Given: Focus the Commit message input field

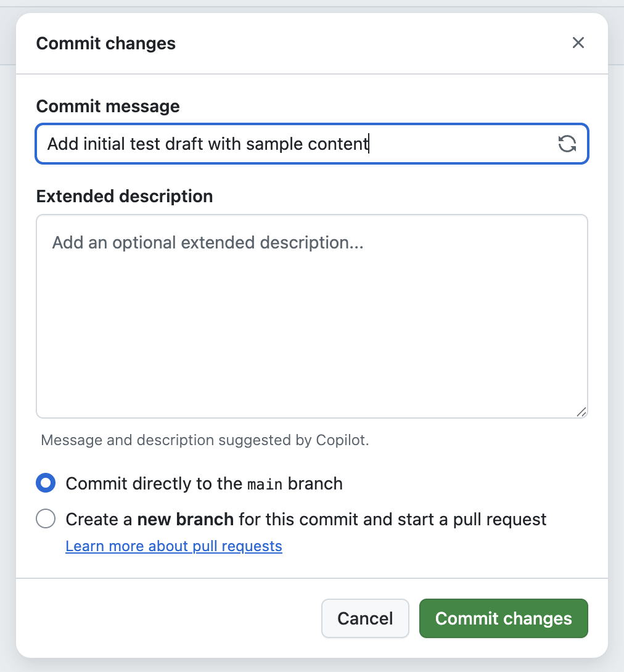Looking at the screenshot, I should click(x=311, y=144).
